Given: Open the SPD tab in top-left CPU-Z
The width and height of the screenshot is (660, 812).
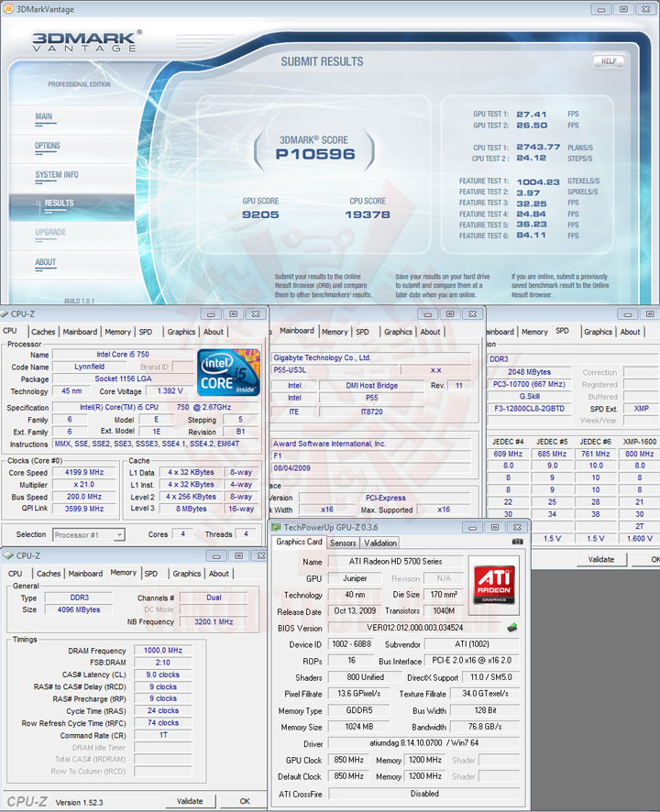Looking at the screenshot, I should point(146,332).
